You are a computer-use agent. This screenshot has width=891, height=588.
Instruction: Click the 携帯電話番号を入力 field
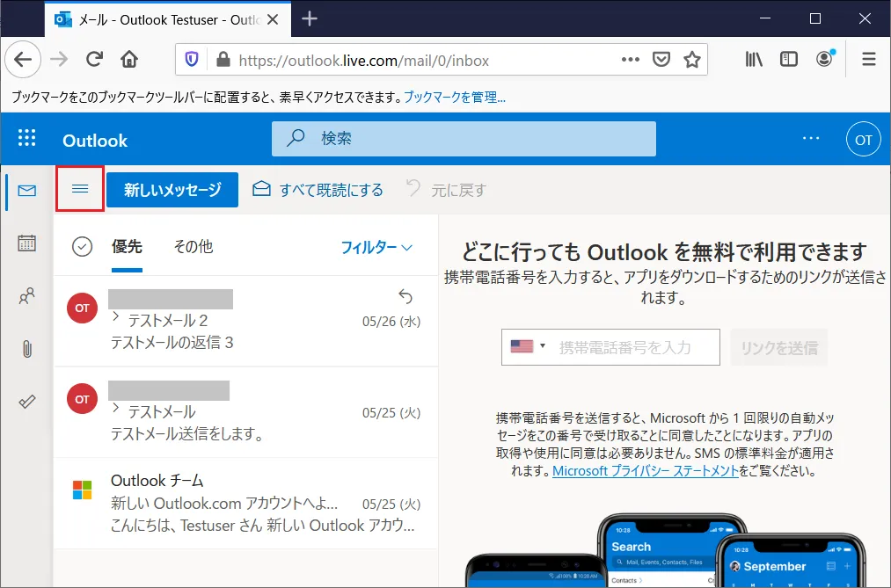point(624,347)
